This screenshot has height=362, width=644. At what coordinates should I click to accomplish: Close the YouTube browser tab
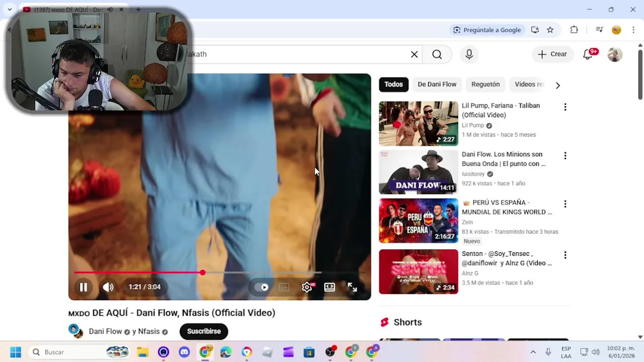121,10
